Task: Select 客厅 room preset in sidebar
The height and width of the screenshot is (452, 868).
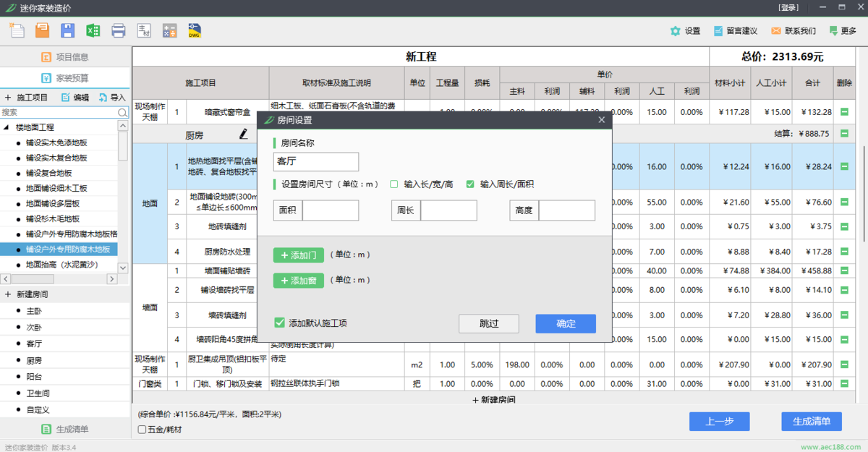Action: (34, 344)
